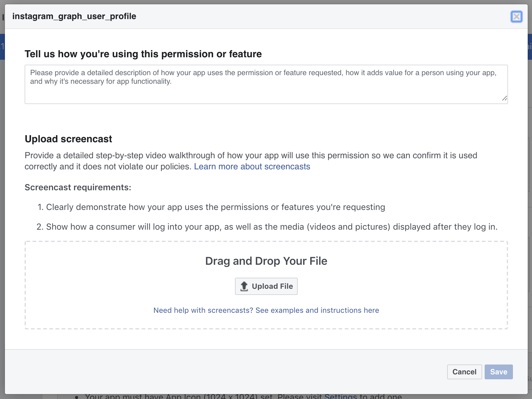Select the 'Tell us how you're using' heading
Image resolution: width=532 pixels, height=399 pixels.
point(143,54)
